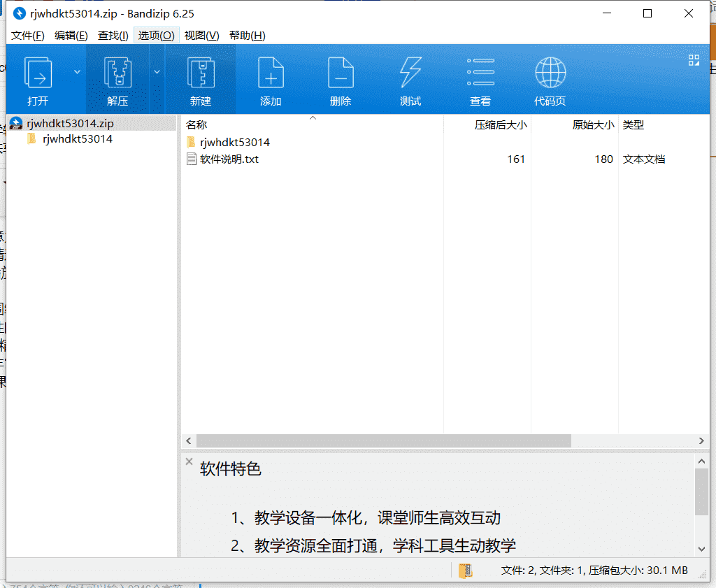
Task: Maximize the Bandizip window
Action: pyautogui.click(x=647, y=14)
